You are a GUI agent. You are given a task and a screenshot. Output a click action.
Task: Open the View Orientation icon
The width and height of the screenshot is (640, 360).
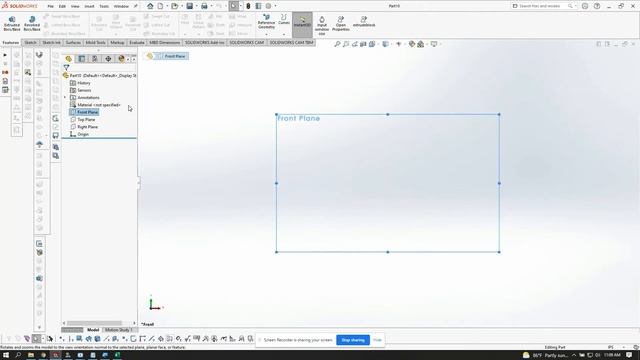pos(372,44)
